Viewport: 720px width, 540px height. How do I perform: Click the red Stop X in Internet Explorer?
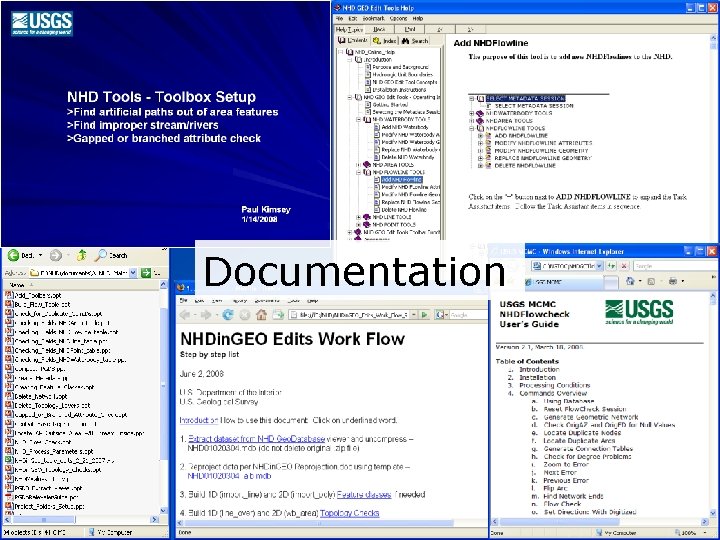[624, 266]
